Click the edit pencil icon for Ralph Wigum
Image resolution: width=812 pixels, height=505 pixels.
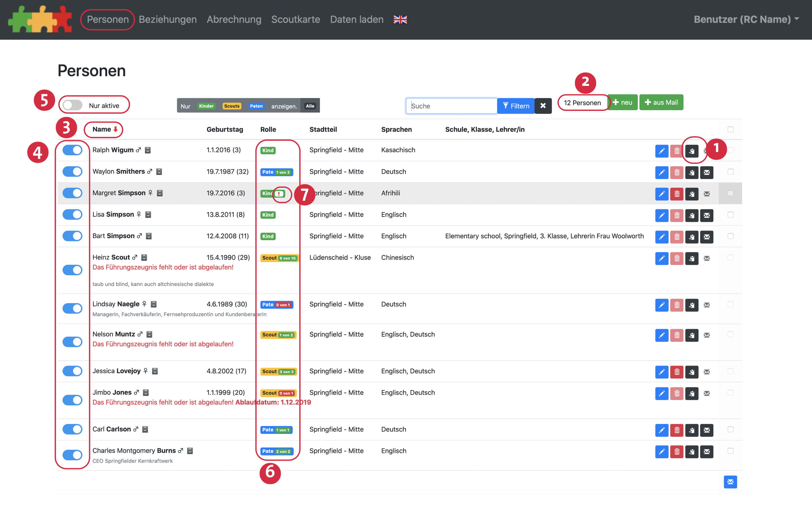(661, 151)
